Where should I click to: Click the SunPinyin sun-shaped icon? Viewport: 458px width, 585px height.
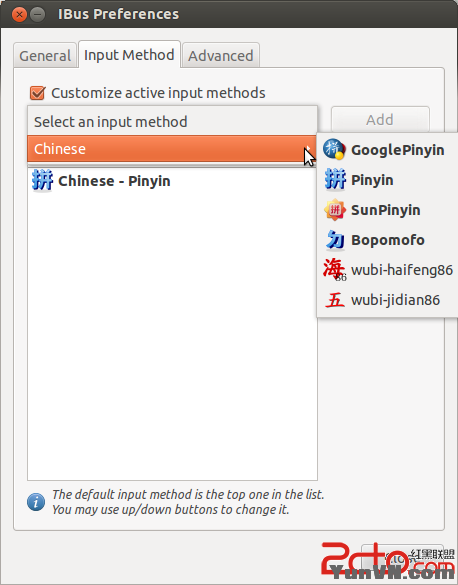[x=335, y=210]
